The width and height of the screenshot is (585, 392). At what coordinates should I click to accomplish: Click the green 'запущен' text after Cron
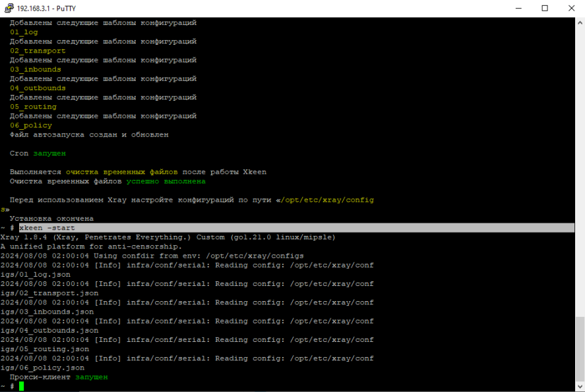click(49, 154)
